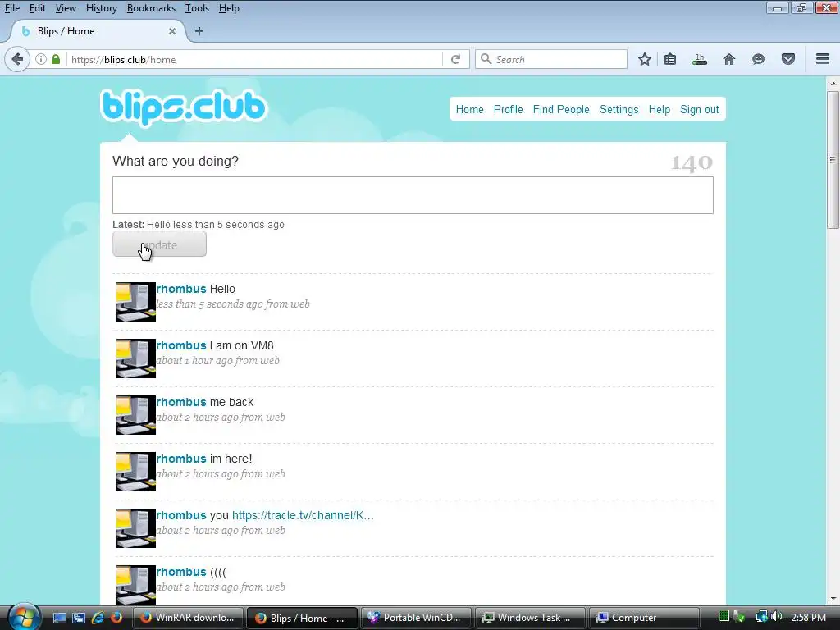Save page to Pocket icon
Image resolution: width=840 pixels, height=630 pixels.
click(788, 59)
